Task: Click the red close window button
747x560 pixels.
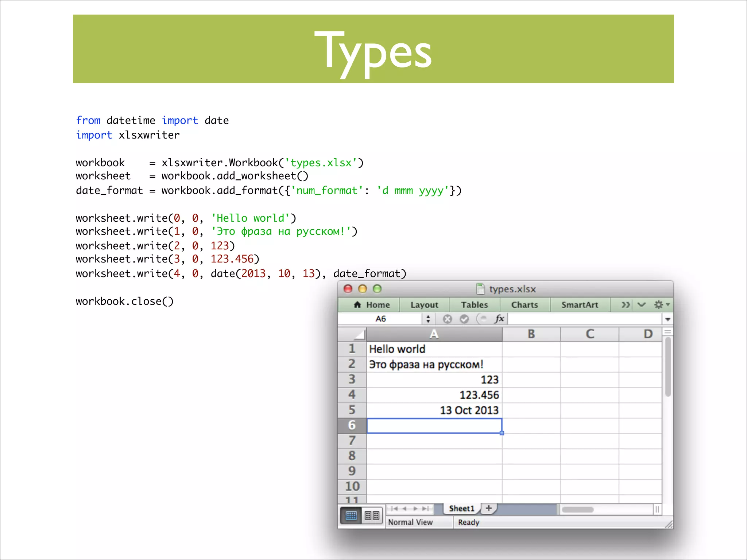Action: (348, 289)
